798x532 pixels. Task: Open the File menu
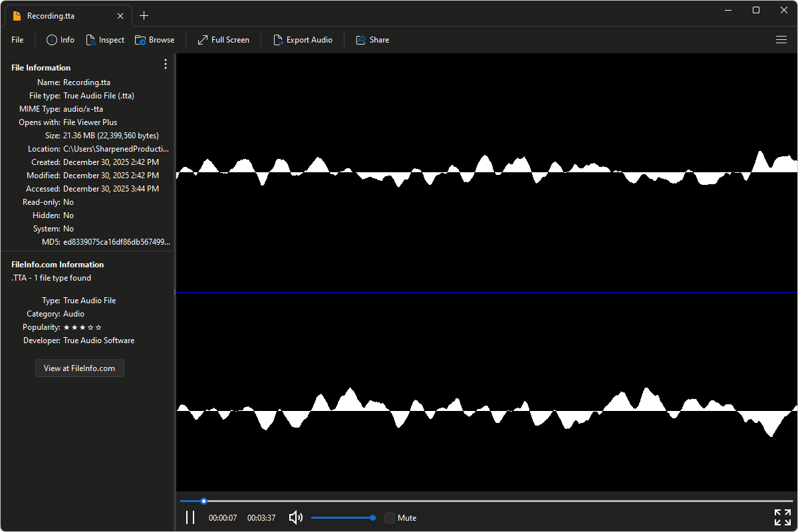pos(17,40)
